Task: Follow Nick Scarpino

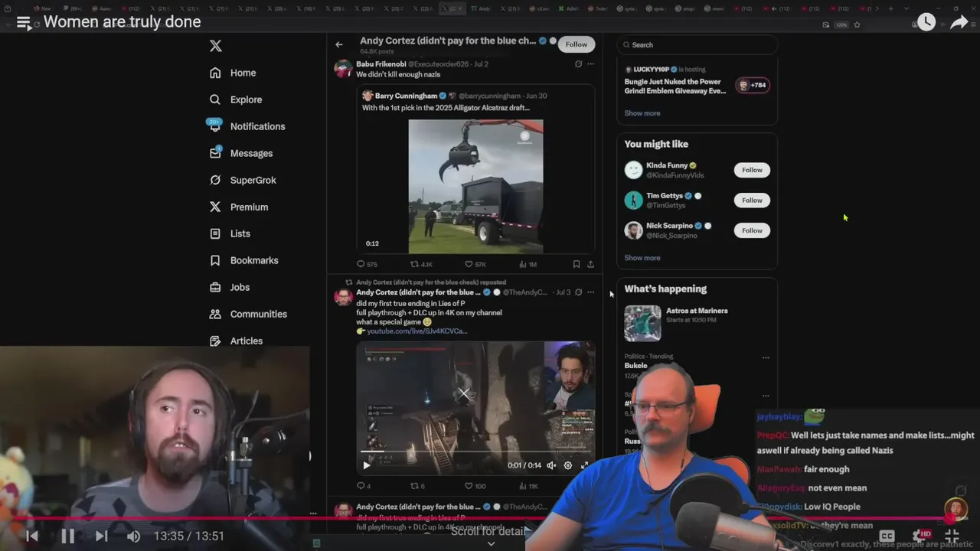Action: pyautogui.click(x=752, y=230)
